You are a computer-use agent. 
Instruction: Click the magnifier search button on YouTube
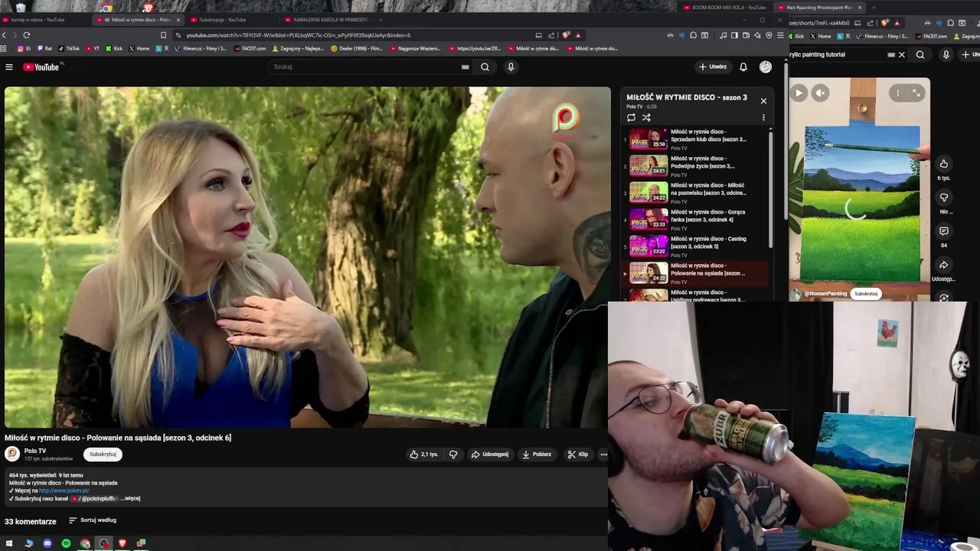[485, 67]
